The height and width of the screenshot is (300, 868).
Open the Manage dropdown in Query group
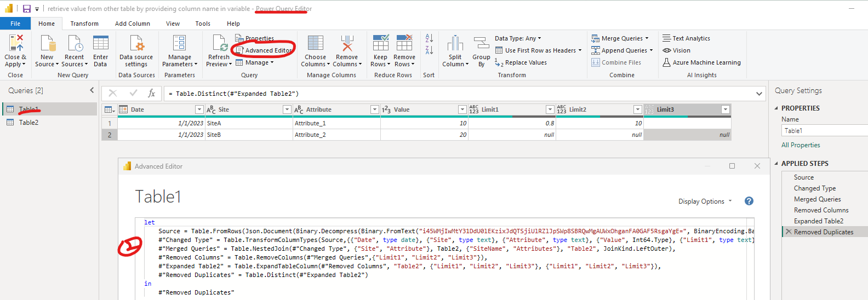pyautogui.click(x=255, y=62)
